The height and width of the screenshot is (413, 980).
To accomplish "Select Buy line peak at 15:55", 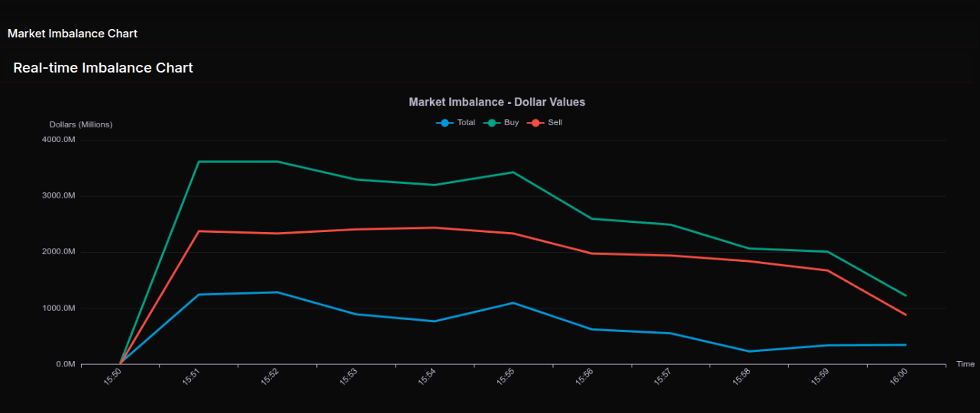I will [513, 173].
